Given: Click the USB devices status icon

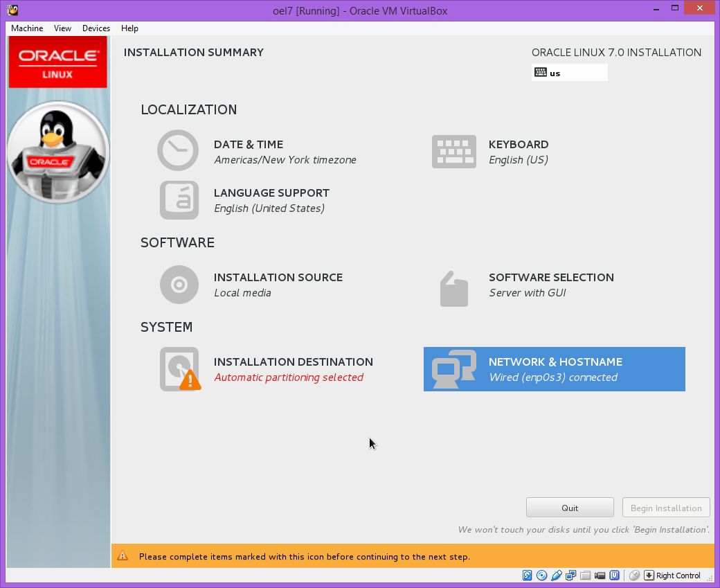Looking at the screenshot, I should pos(557,575).
